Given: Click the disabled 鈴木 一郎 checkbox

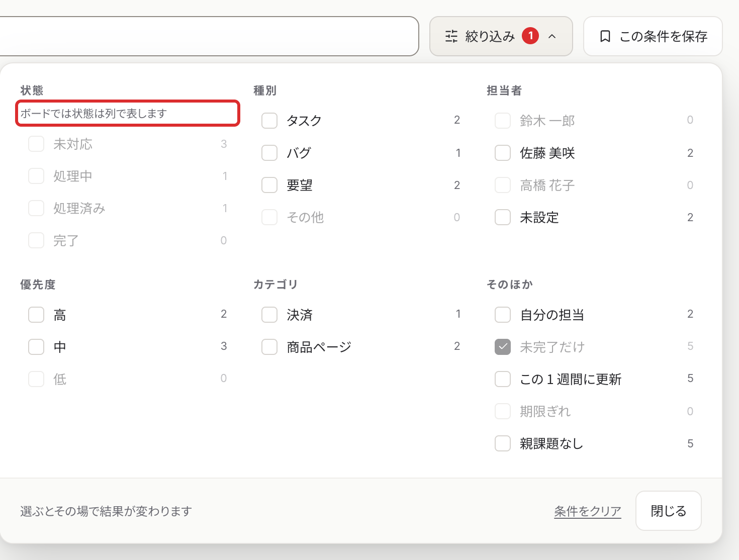Looking at the screenshot, I should tap(503, 121).
